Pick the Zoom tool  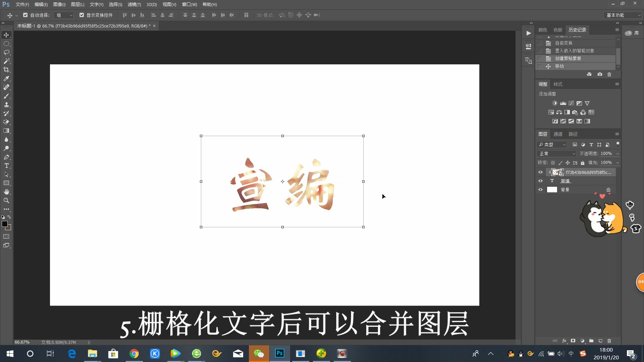pos(6,200)
